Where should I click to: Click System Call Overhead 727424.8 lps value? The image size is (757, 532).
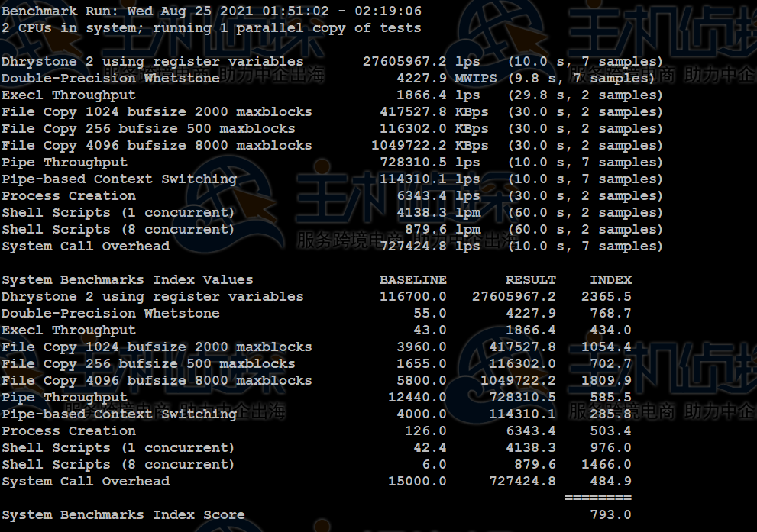(429, 247)
